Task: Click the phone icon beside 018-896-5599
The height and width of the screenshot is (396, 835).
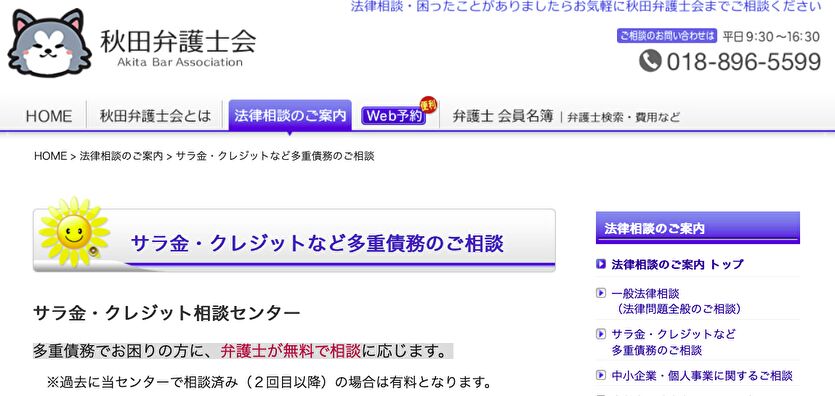Action: [650, 61]
